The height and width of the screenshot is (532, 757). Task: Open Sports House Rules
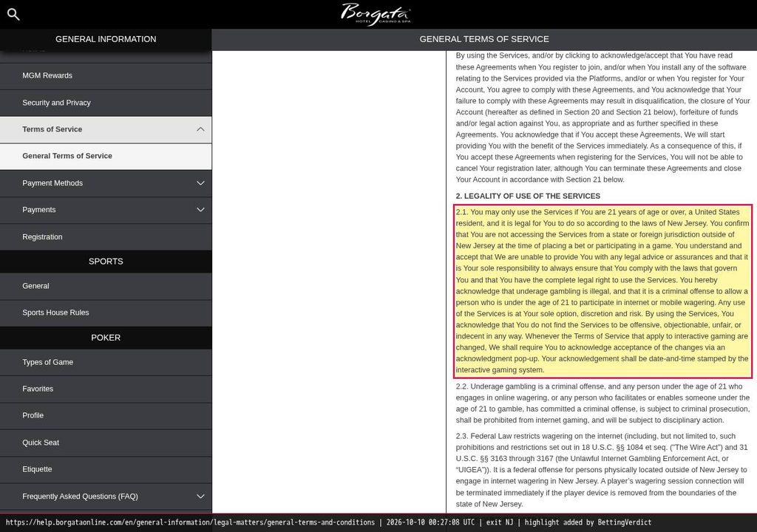click(106, 313)
